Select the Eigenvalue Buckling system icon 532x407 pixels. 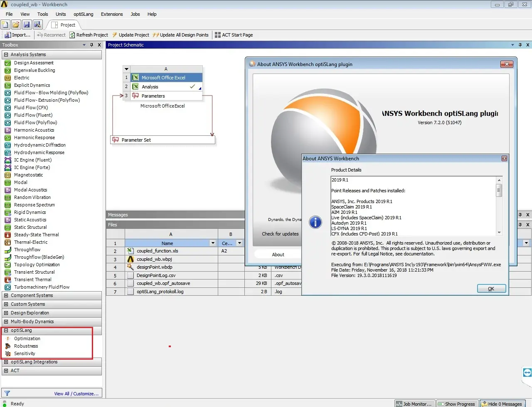(7, 70)
